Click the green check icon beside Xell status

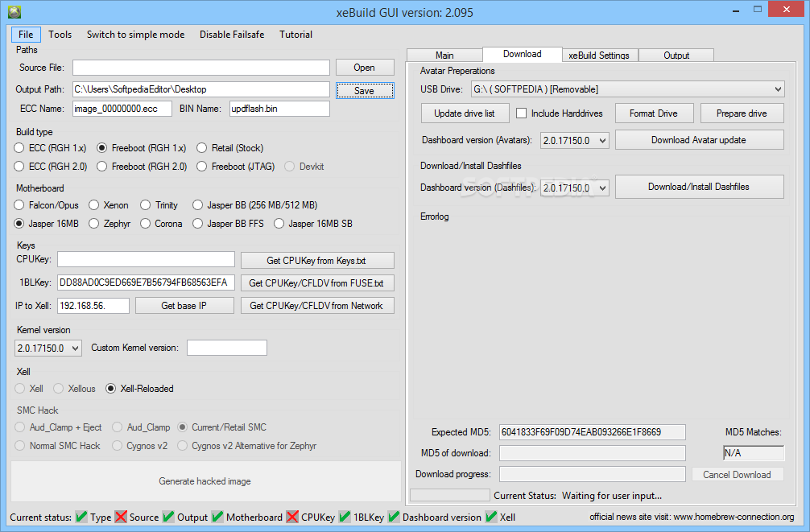(491, 517)
